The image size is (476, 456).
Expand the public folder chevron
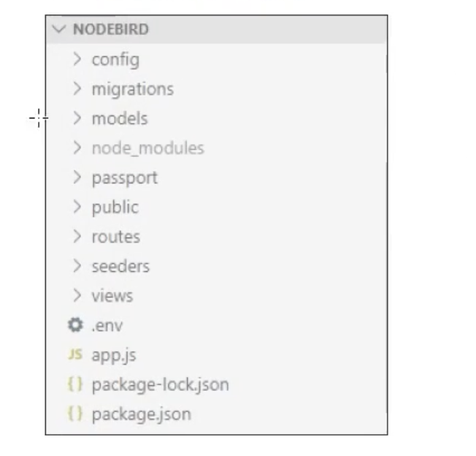click(x=77, y=207)
